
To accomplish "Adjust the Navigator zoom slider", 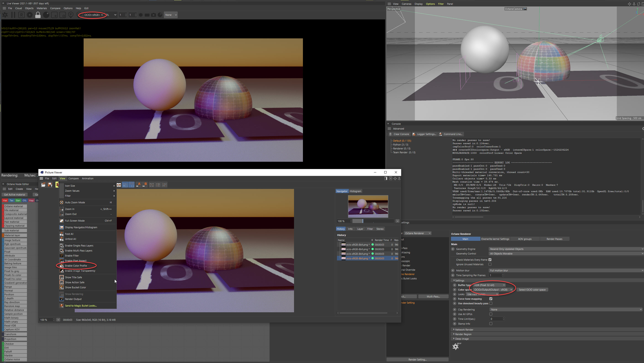I will (363, 221).
